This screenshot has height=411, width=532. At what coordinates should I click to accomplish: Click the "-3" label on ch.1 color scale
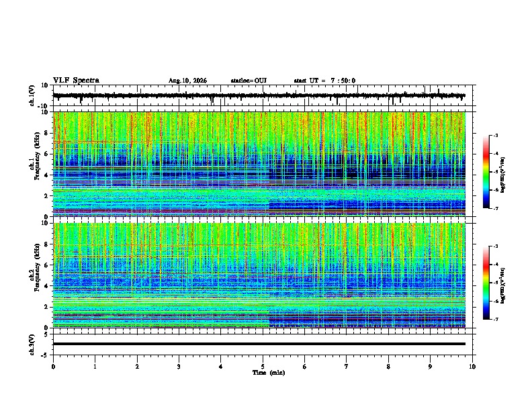pos(495,135)
